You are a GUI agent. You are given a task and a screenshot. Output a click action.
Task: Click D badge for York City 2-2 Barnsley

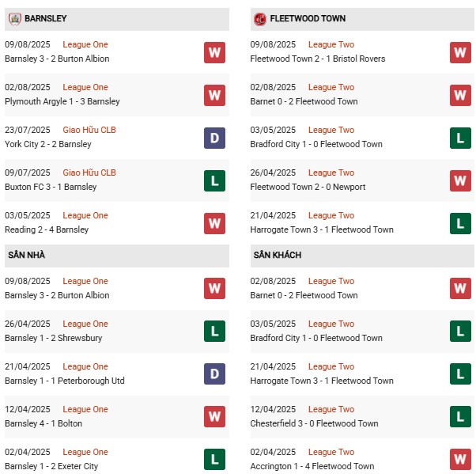[x=214, y=138]
